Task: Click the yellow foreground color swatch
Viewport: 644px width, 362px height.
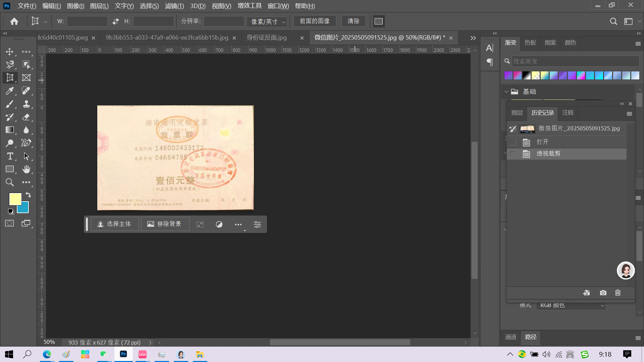Action: click(x=14, y=198)
